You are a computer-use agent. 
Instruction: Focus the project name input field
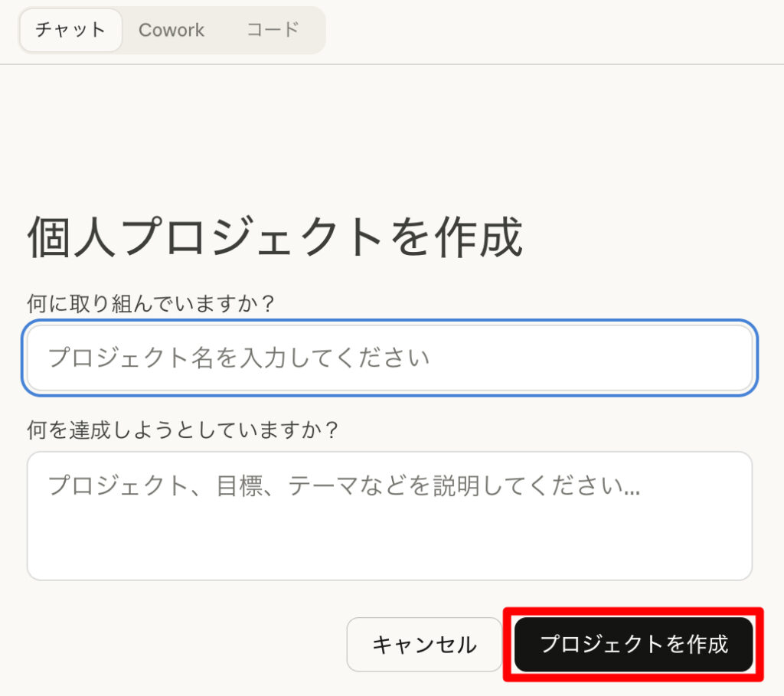[x=390, y=358]
